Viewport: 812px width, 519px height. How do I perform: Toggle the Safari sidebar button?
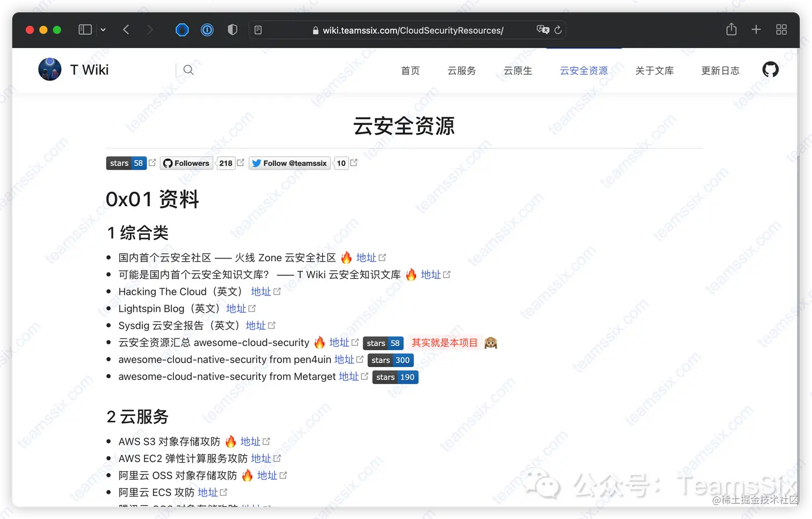(x=85, y=30)
